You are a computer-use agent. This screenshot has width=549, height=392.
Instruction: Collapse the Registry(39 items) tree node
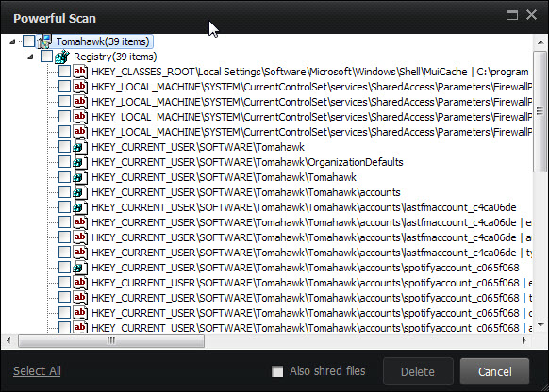[x=30, y=57]
